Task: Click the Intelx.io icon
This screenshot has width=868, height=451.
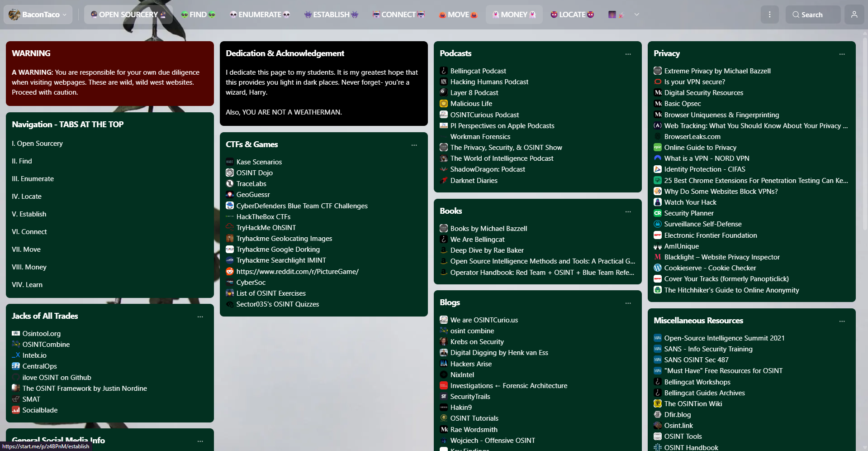Action: (x=16, y=355)
